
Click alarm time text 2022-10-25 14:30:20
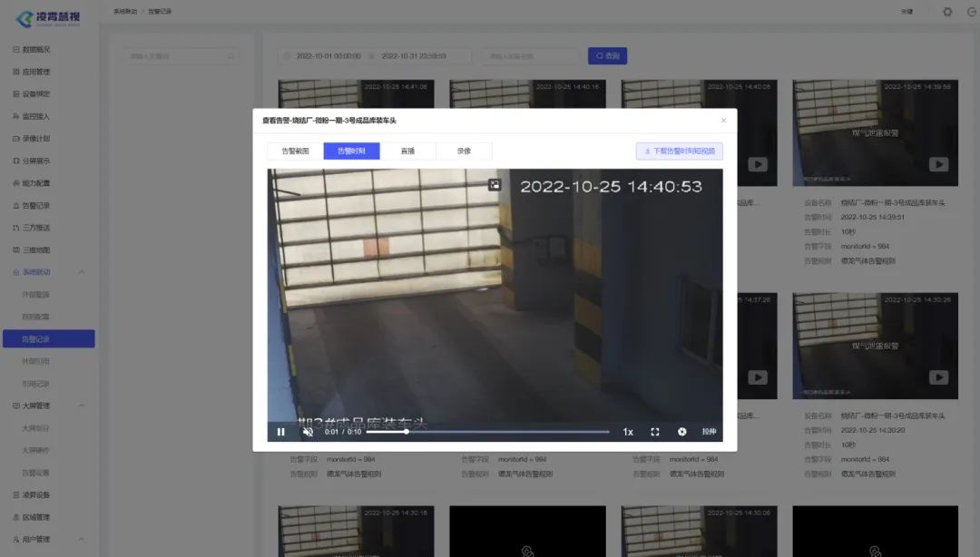coord(873,430)
